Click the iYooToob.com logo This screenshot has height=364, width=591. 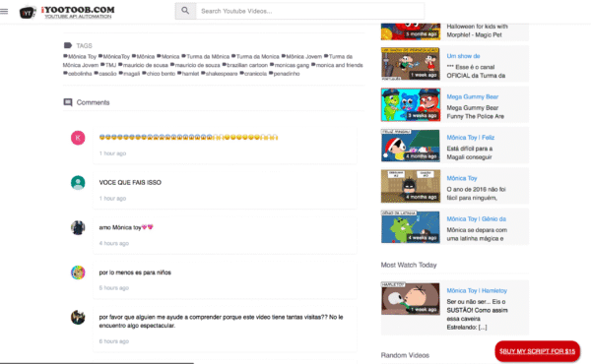click(x=67, y=12)
